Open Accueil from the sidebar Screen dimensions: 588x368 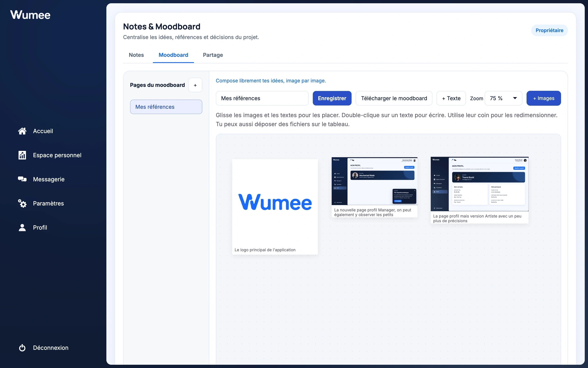[43, 131]
